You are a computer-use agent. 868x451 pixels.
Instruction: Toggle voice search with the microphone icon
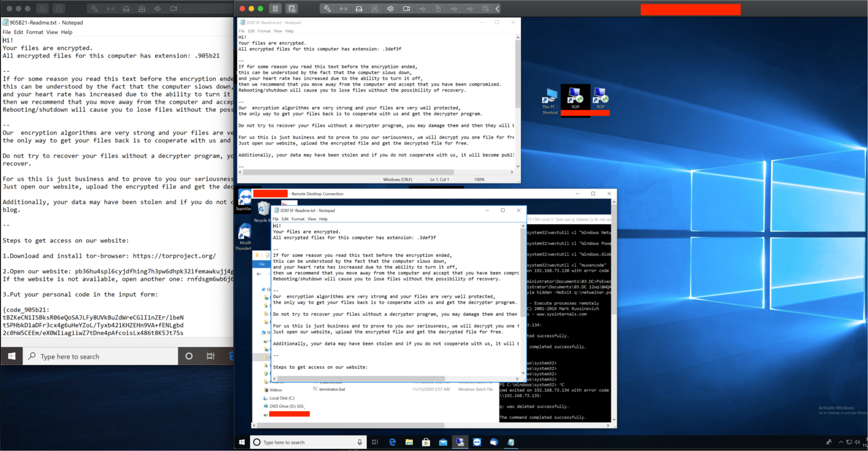click(x=359, y=442)
